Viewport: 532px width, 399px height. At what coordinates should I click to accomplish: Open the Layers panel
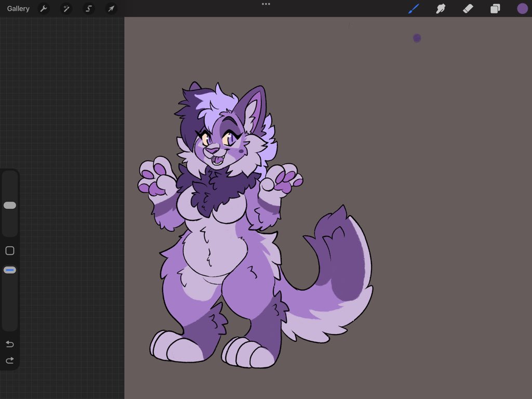pos(495,8)
